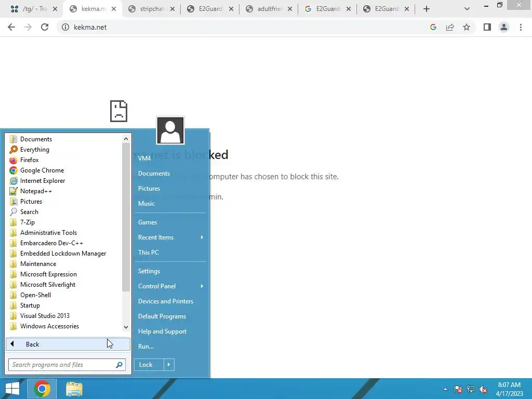
Task: Click the Windows Start button
Action: coord(12,389)
